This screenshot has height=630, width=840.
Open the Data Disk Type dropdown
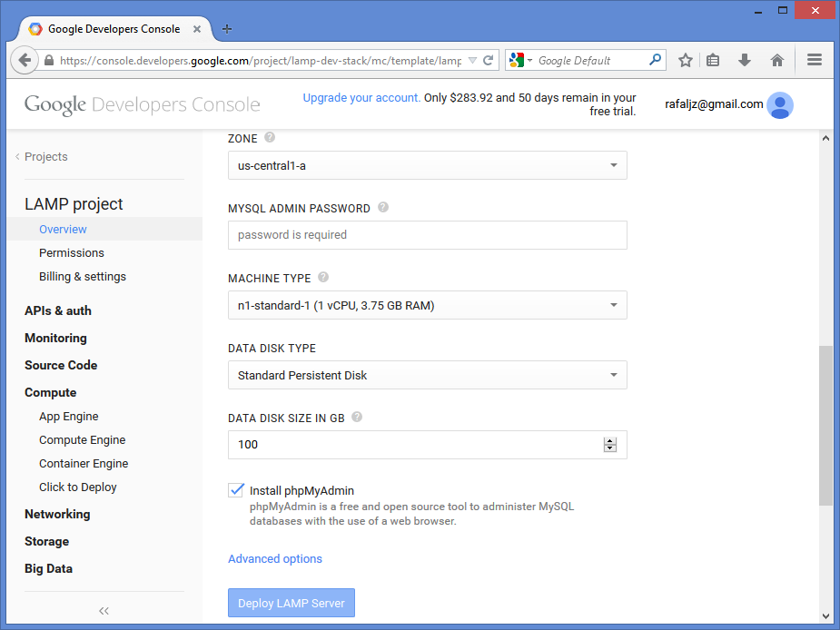pos(428,375)
